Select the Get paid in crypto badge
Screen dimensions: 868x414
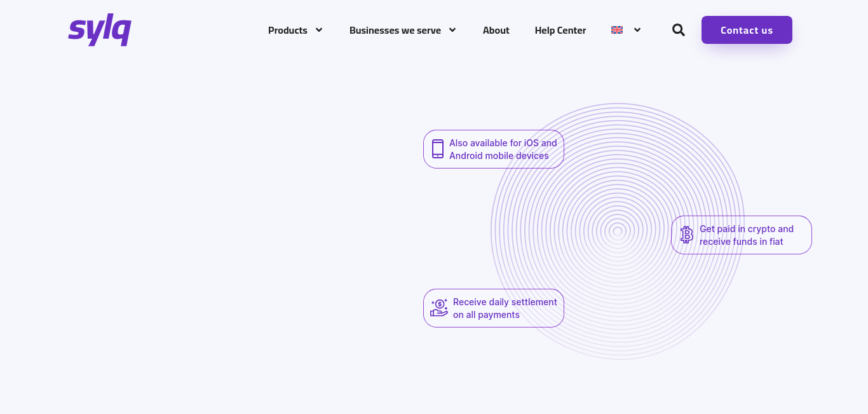[742, 235]
